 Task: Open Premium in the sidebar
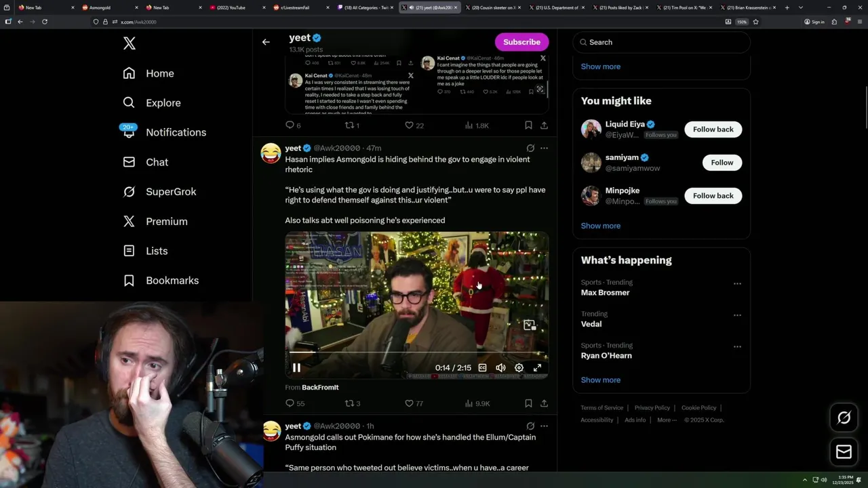click(155, 222)
